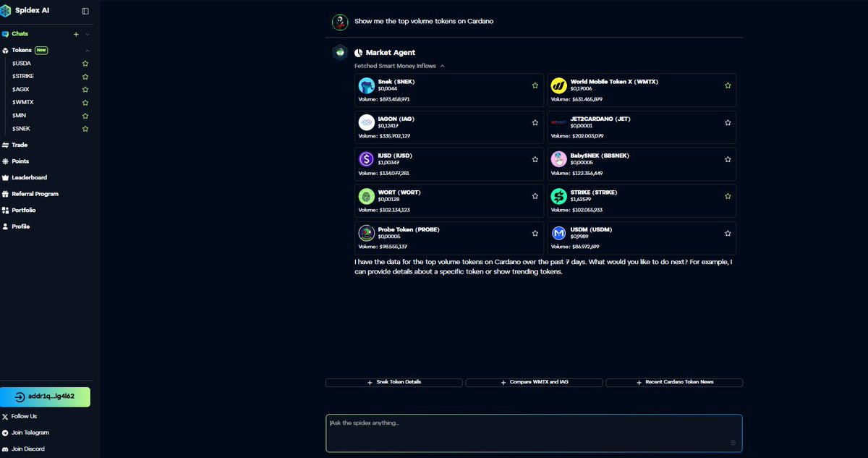
Task: Click the Recent Cardano Token News suggestion
Action: [674, 382]
